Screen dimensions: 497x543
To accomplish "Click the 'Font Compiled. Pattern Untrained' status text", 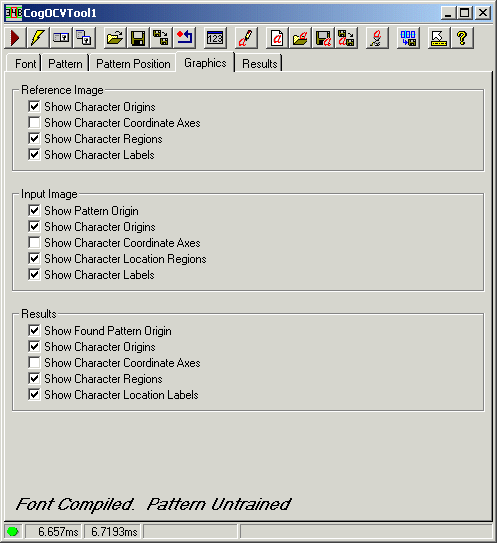I will pyautogui.click(x=153, y=504).
